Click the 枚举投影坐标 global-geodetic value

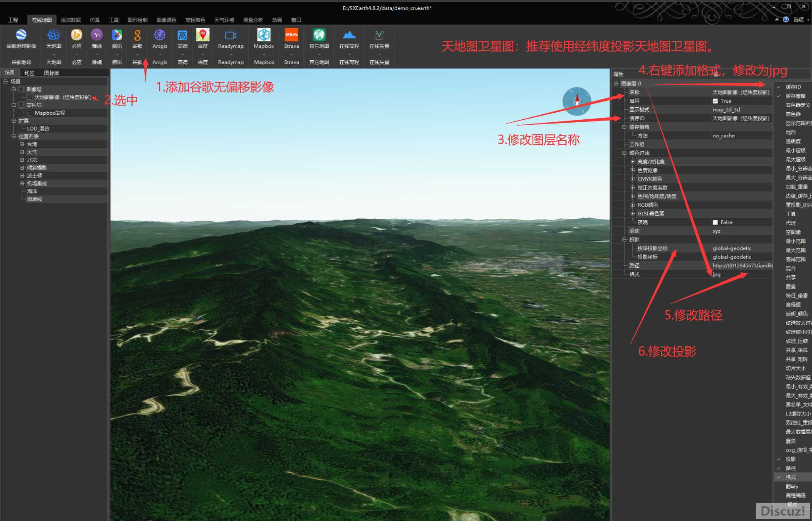point(741,248)
